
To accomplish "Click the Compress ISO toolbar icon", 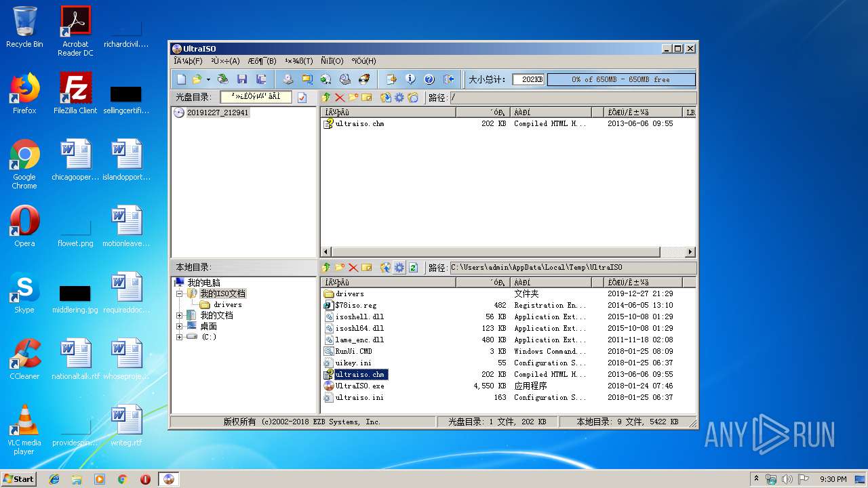I will coord(307,79).
